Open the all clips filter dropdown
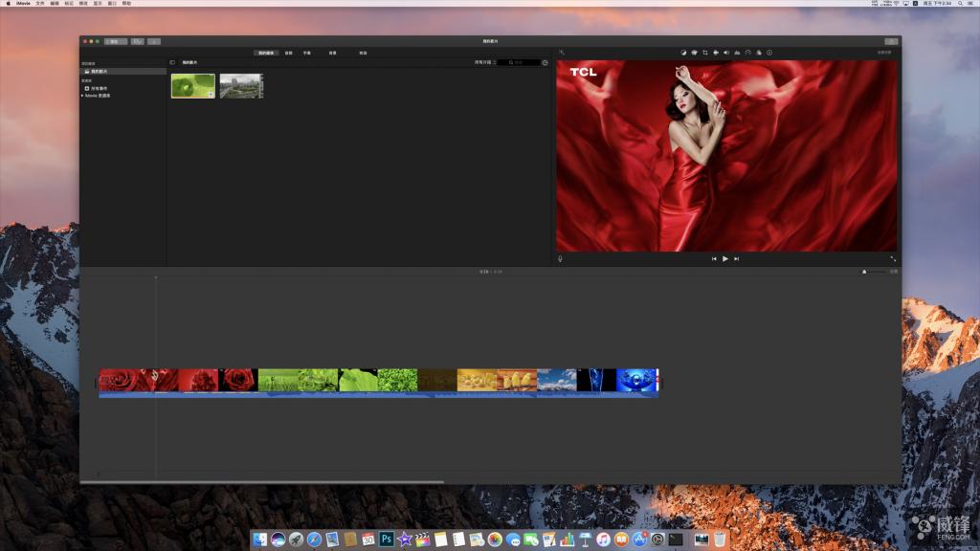The width and height of the screenshot is (980, 551). point(485,62)
